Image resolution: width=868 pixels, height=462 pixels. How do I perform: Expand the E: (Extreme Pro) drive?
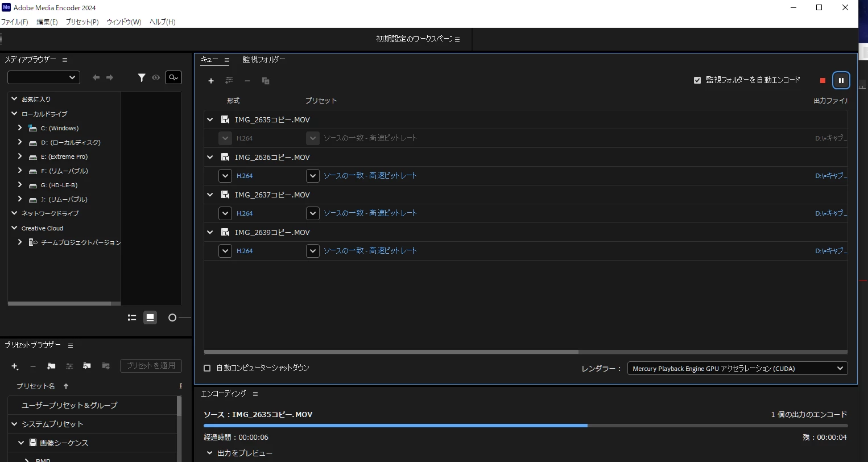tap(20, 156)
